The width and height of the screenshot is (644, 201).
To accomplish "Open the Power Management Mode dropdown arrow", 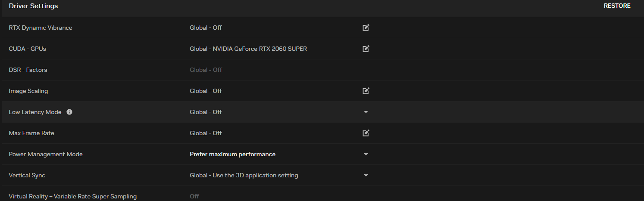I will [x=366, y=154].
